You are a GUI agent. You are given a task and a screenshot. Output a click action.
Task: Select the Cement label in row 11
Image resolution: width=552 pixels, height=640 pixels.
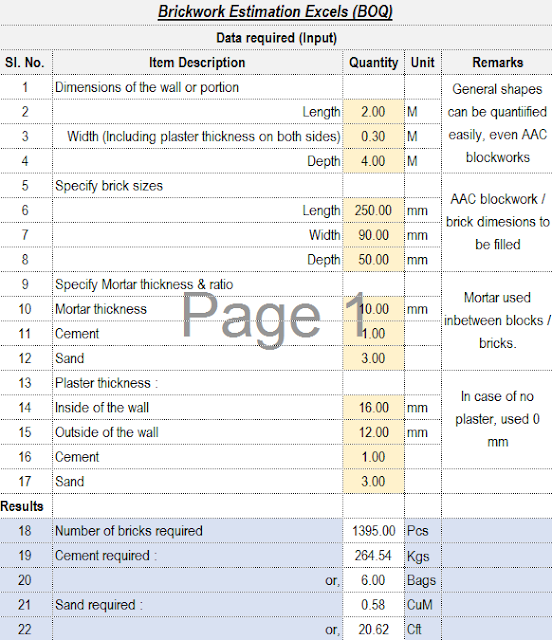click(77, 334)
